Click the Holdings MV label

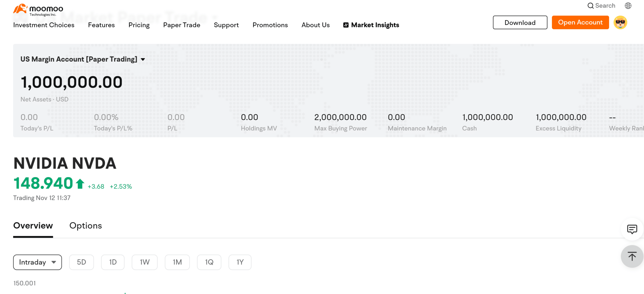(x=259, y=128)
